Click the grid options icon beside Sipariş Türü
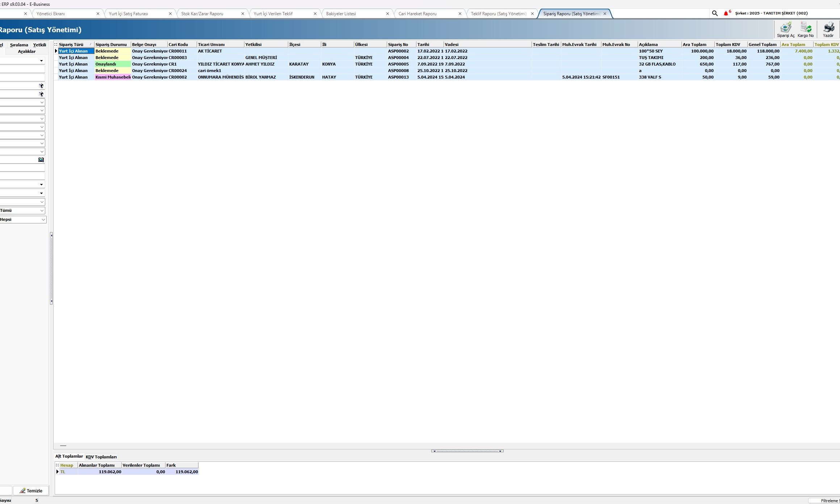Image resolution: width=840 pixels, height=504 pixels. [x=56, y=45]
